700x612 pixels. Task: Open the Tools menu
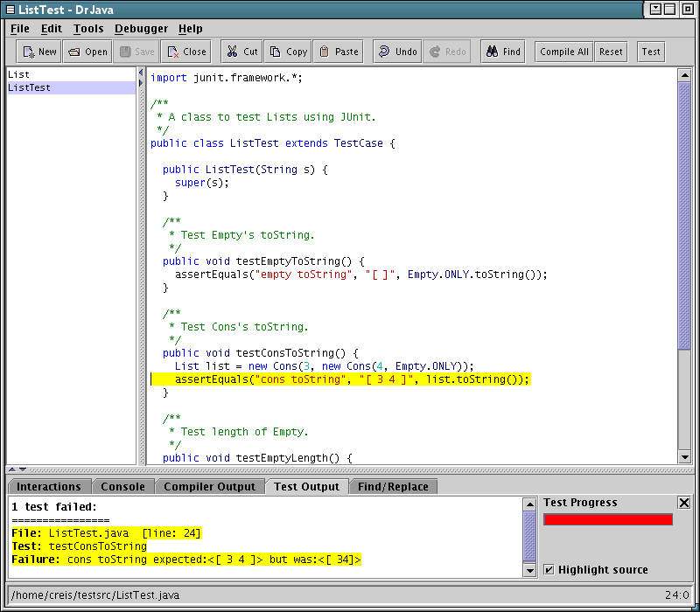click(88, 29)
